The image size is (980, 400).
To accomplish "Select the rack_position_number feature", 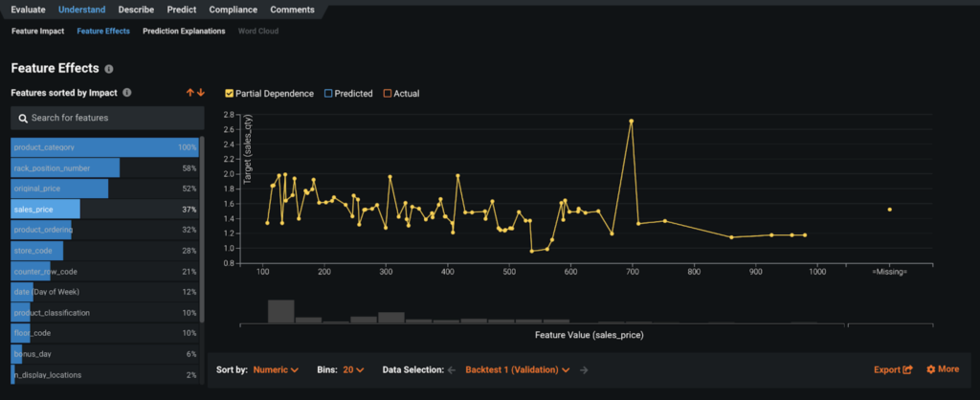I will pos(104,168).
